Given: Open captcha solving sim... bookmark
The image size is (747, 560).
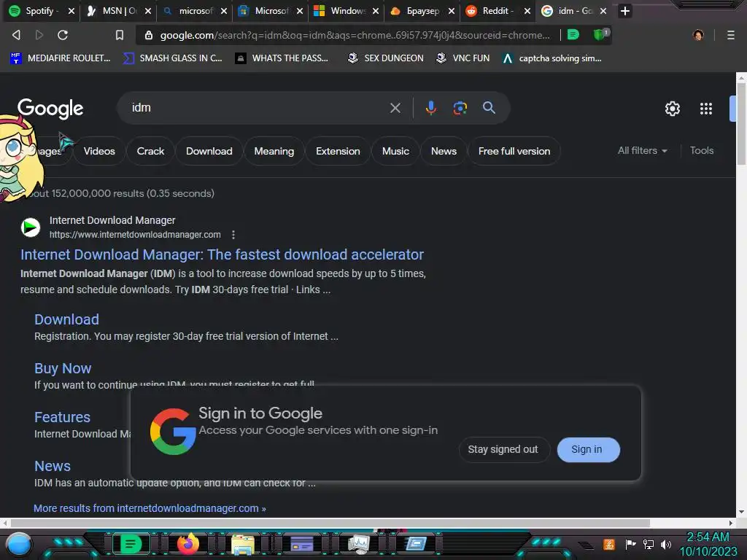Looking at the screenshot, I should tap(551, 58).
